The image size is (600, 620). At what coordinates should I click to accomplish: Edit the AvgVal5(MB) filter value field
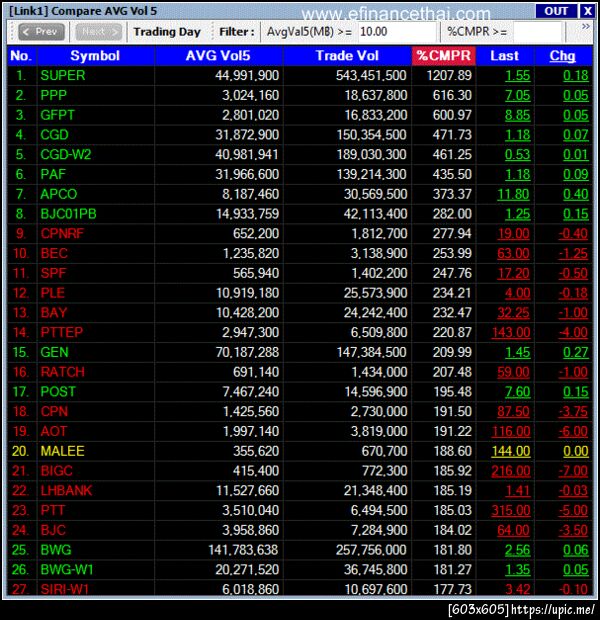click(397, 32)
